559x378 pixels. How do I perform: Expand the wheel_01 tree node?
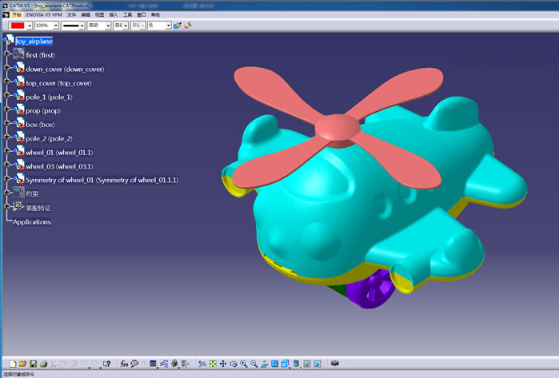coord(7,151)
